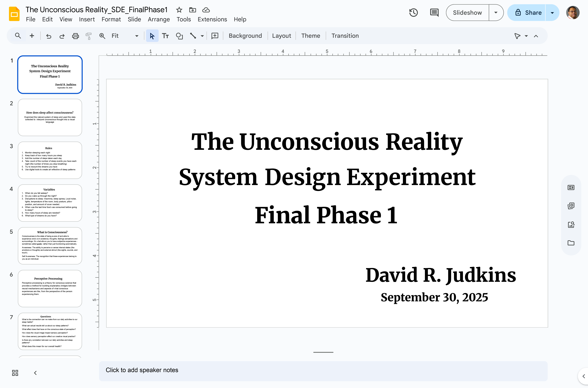Collapse the filmstrip panel
Viewport: 588px width, 388px height.
[x=35, y=373]
